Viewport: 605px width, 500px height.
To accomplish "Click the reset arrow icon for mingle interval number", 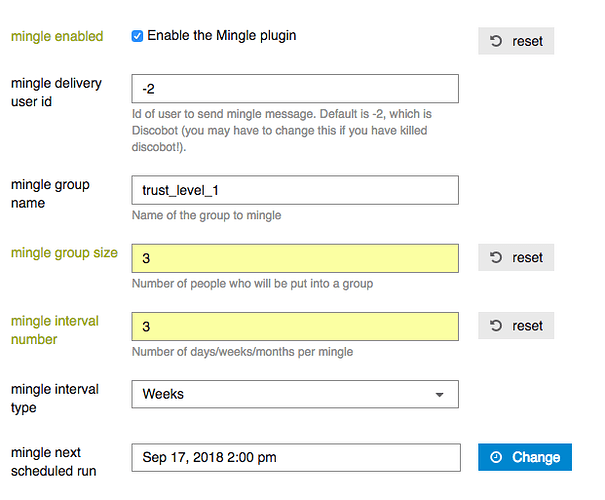I will [x=496, y=326].
